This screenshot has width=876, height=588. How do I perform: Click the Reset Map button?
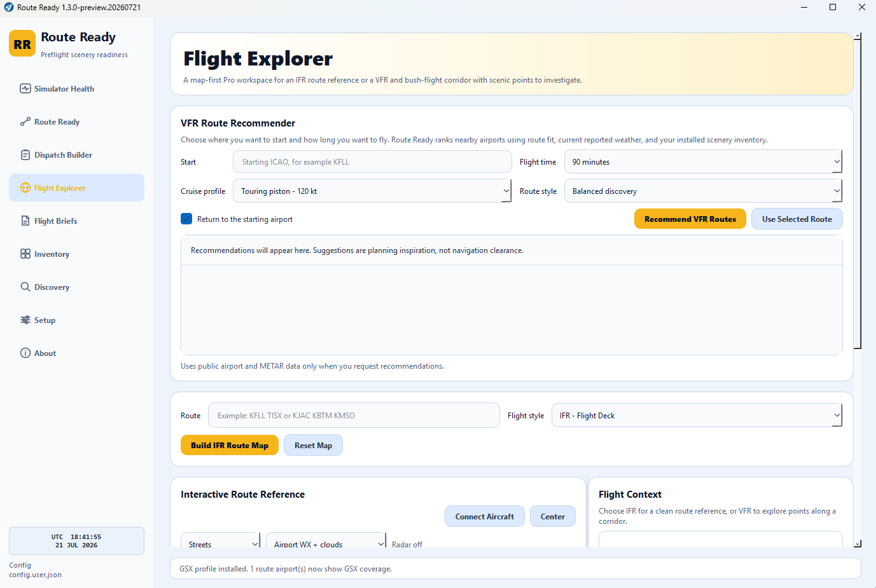click(x=313, y=445)
